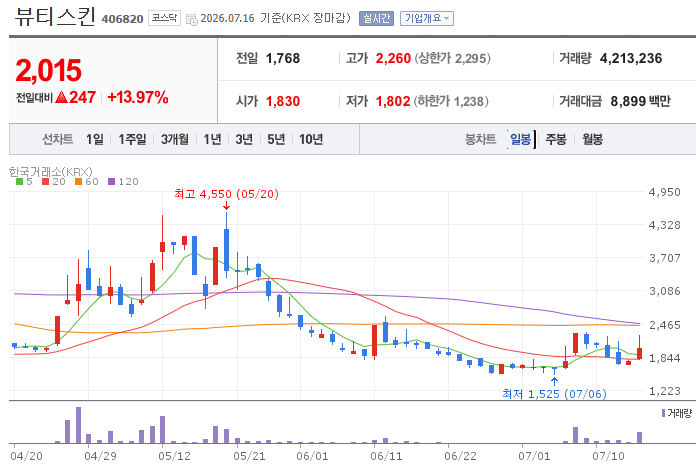The height and width of the screenshot is (473, 696).
Task: Click the 05/12 date axis label
Action: (174, 456)
